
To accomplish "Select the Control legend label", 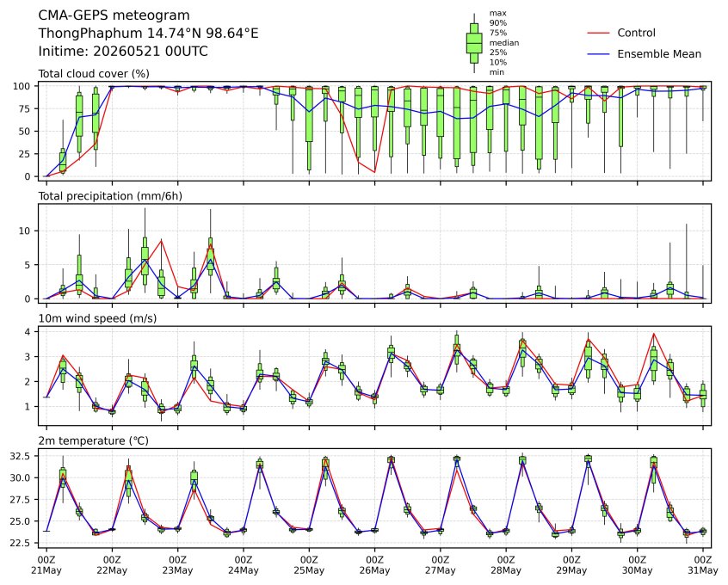I will point(636,33).
